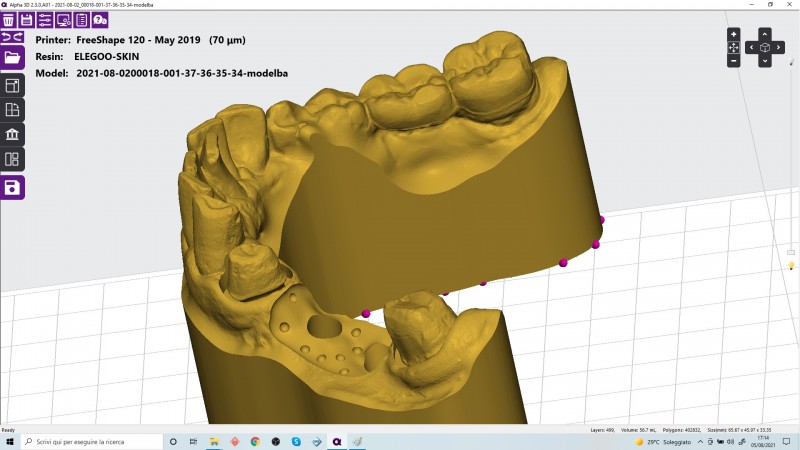Open the purple folder file button

point(12,57)
